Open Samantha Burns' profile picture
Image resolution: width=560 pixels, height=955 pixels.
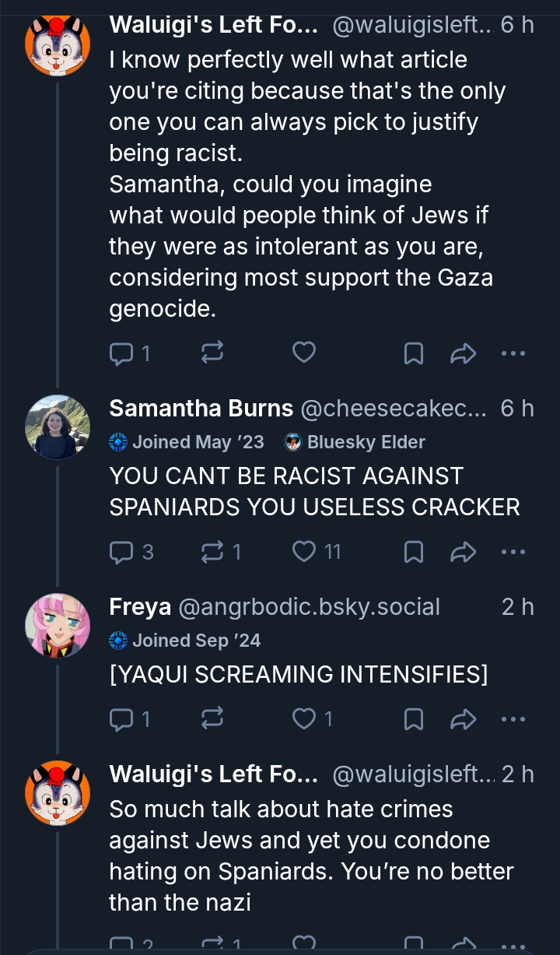pos(58,427)
